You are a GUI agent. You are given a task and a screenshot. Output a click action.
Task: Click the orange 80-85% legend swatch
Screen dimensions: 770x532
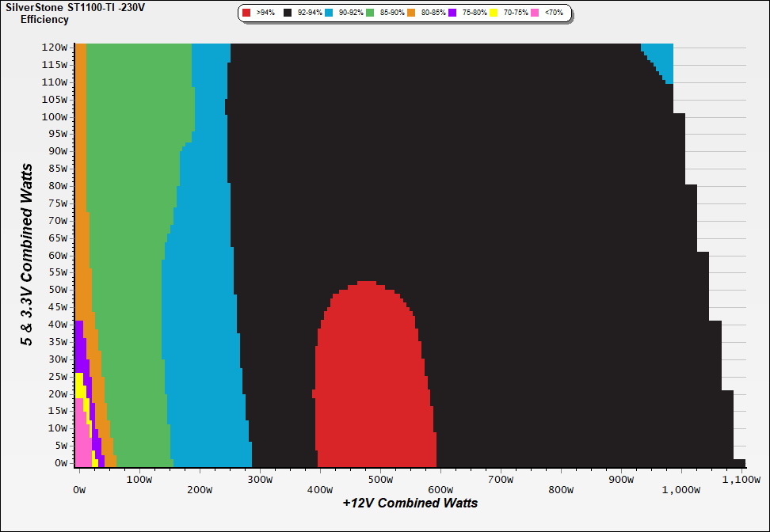point(411,13)
